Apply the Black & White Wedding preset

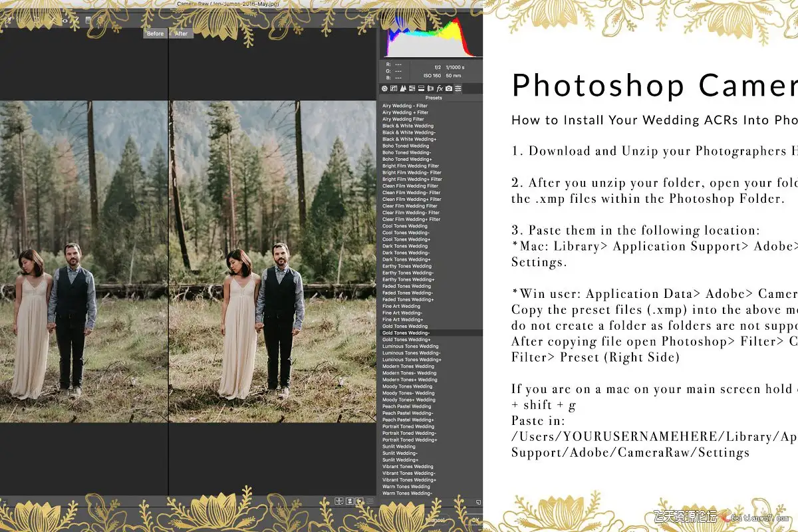click(x=408, y=126)
